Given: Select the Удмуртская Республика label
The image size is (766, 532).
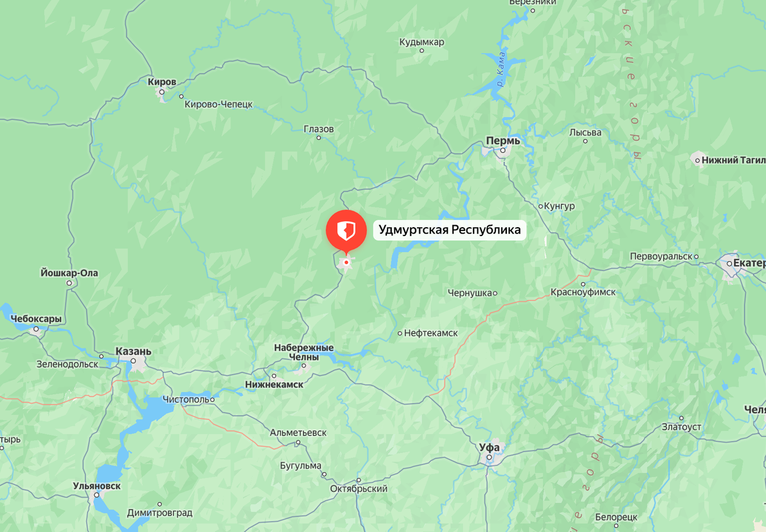Looking at the screenshot, I should click(449, 230).
